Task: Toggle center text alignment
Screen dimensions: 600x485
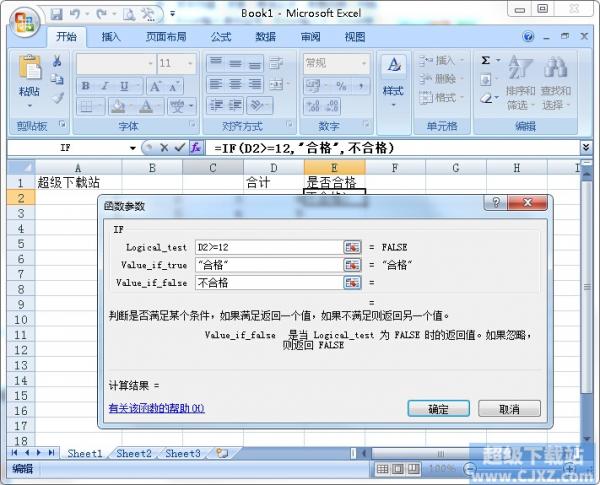Action: pyautogui.click(x=235, y=84)
